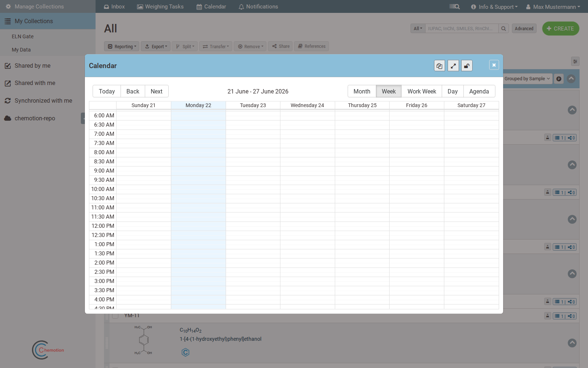Switch calendar to Work Week view
The image size is (588, 368).
click(x=422, y=91)
